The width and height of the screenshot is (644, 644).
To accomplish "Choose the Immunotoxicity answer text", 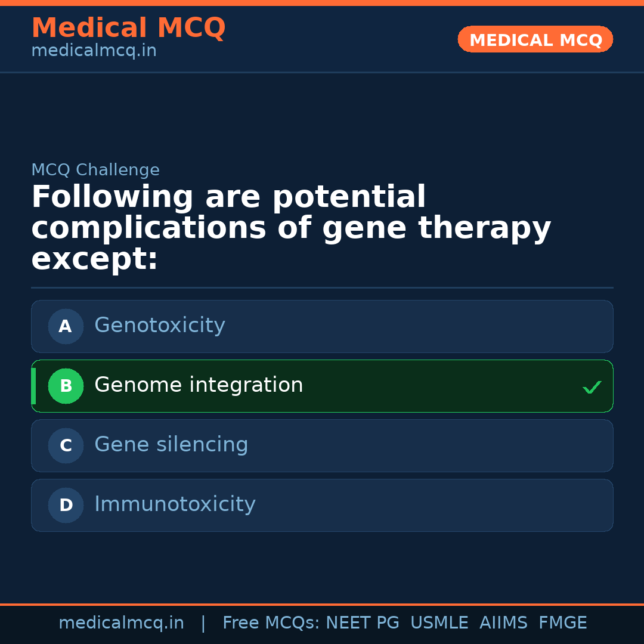I will pyautogui.click(x=175, y=504).
